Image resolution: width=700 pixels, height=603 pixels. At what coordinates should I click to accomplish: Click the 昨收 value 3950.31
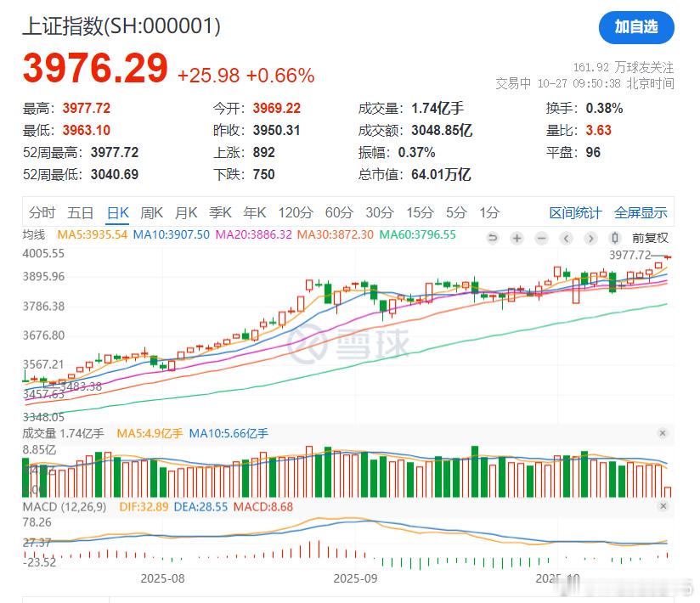pyautogui.click(x=276, y=130)
